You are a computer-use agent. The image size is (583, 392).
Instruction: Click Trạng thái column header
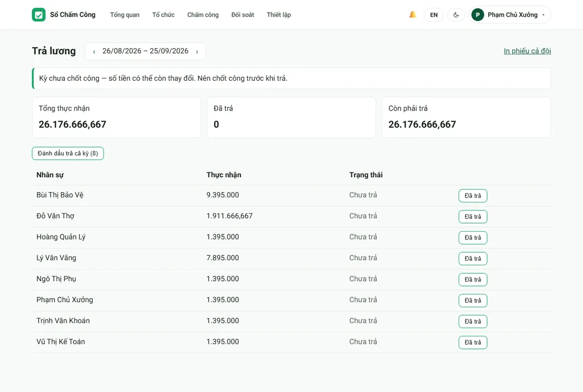click(366, 175)
